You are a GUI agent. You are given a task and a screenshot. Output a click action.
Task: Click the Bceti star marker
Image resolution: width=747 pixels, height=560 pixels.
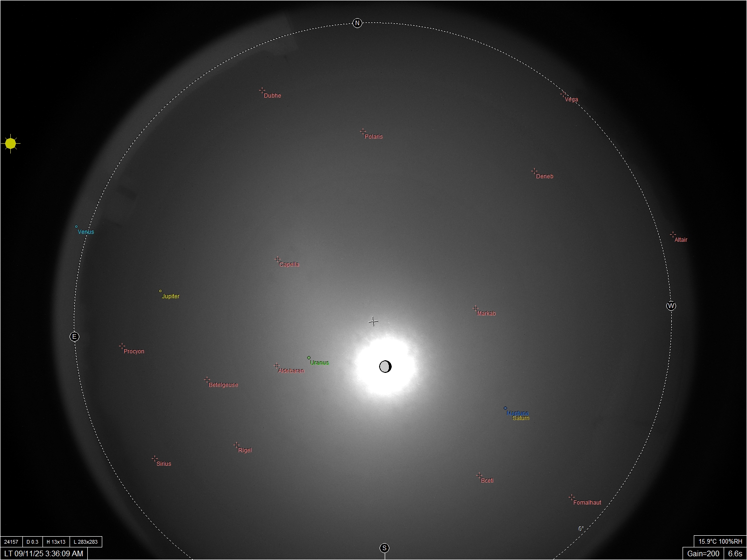(479, 476)
